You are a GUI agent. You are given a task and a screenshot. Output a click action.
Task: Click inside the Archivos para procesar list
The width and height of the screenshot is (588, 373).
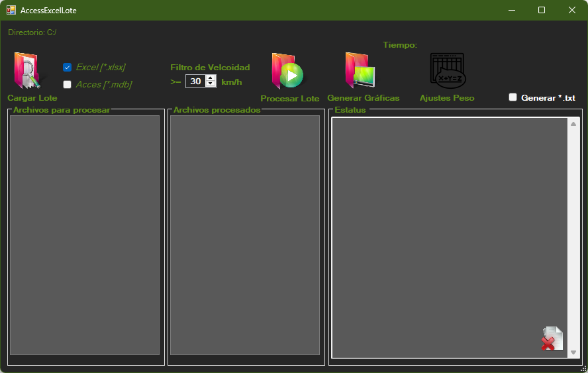tap(85, 235)
